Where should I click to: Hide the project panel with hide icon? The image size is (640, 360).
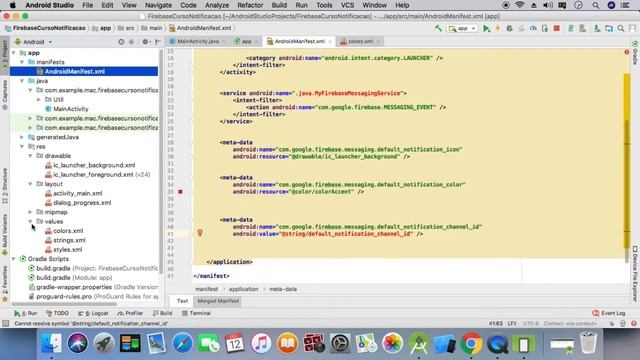(158, 42)
